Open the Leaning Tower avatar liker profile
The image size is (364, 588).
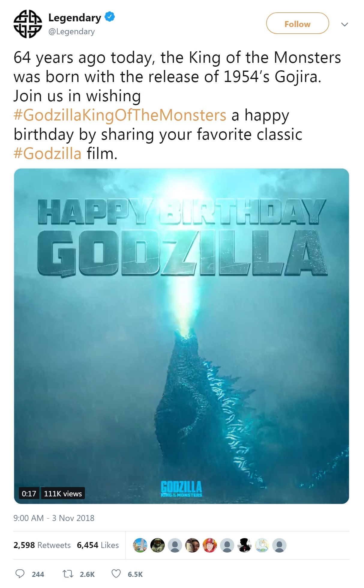140,545
